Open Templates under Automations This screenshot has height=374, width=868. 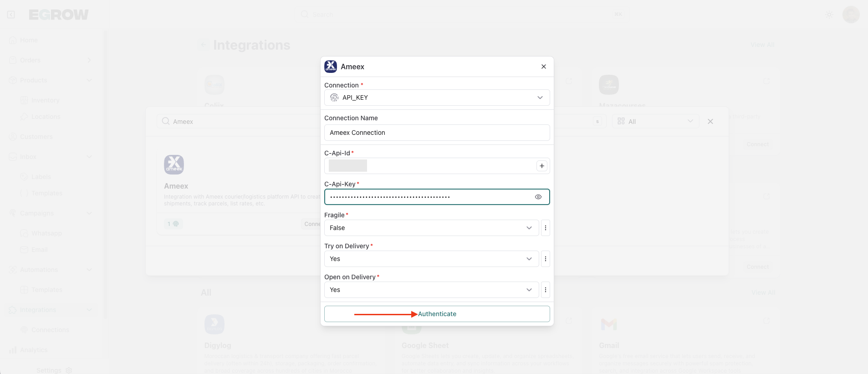pyautogui.click(x=46, y=290)
